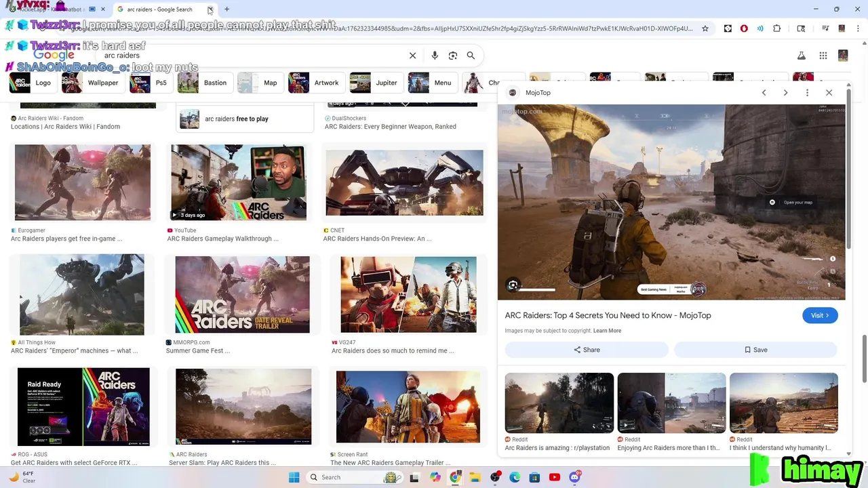Open the large MojoTop preview image
Viewport: 868px width, 488px height.
pos(671,202)
